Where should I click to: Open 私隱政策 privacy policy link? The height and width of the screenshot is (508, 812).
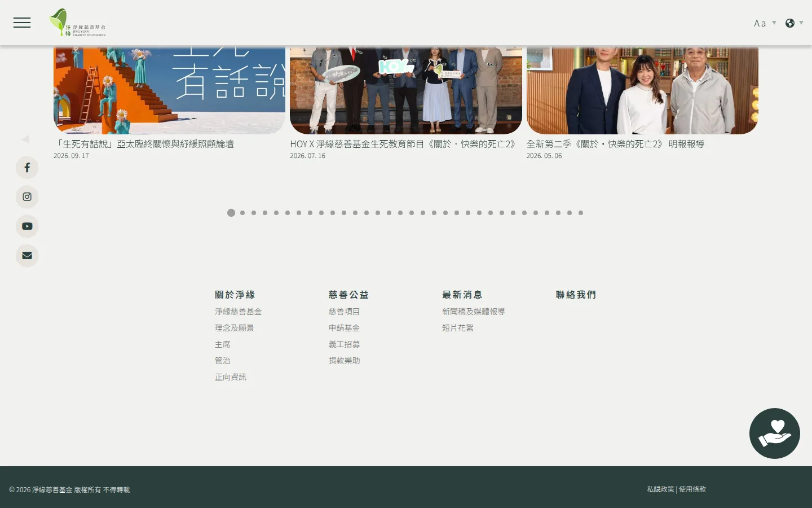[x=660, y=489]
